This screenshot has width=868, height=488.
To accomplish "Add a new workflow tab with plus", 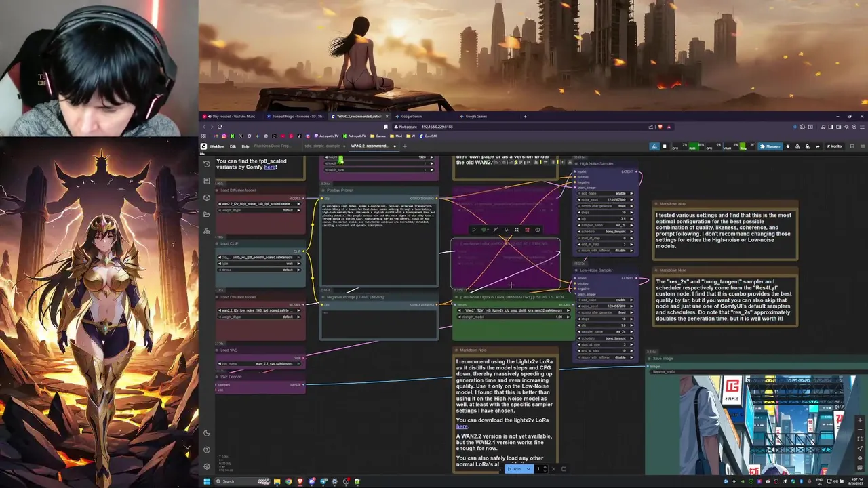I will [405, 146].
